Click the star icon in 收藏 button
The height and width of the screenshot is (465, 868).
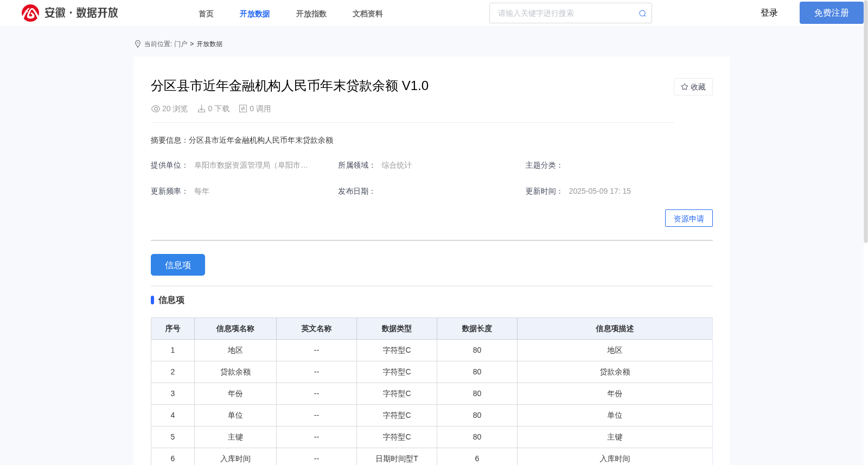[685, 87]
